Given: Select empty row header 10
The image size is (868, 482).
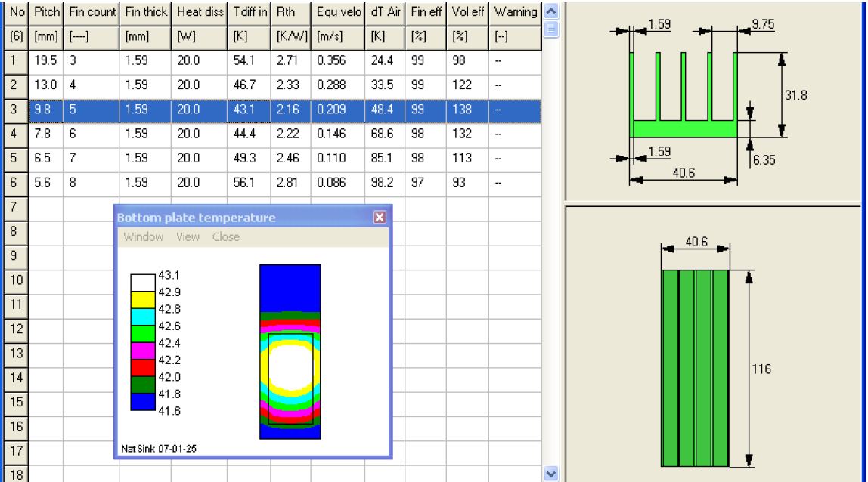Looking at the screenshot, I should tap(16, 280).
